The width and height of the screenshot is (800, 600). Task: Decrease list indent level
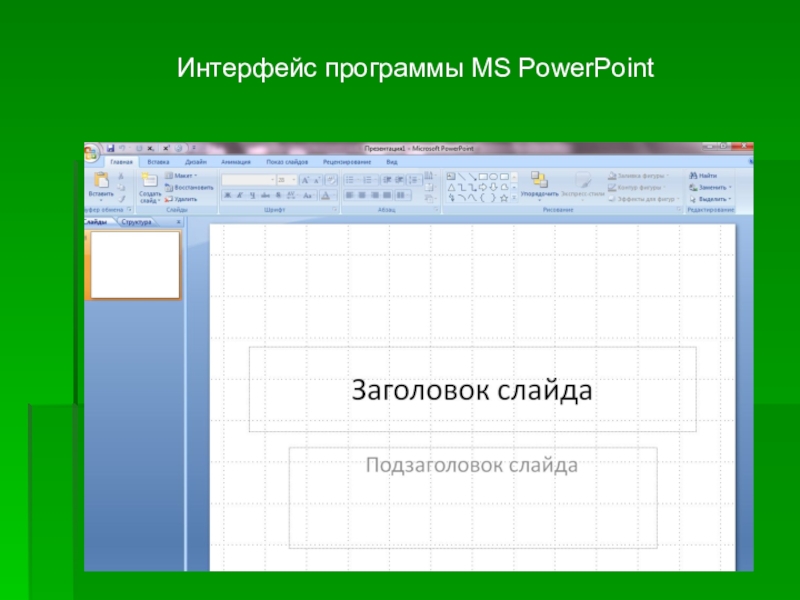tap(387, 180)
